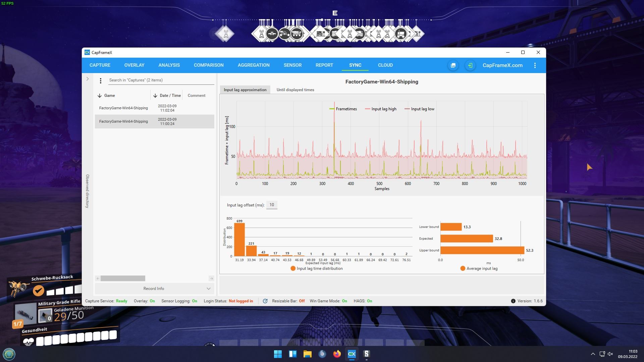
Task: Go to the AGGREGATION tab
Action: (254, 65)
